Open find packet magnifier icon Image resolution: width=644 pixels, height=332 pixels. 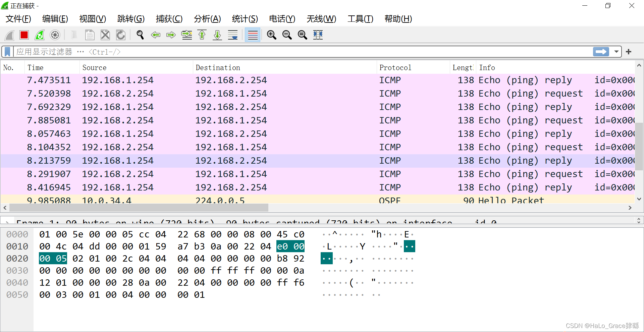click(140, 35)
